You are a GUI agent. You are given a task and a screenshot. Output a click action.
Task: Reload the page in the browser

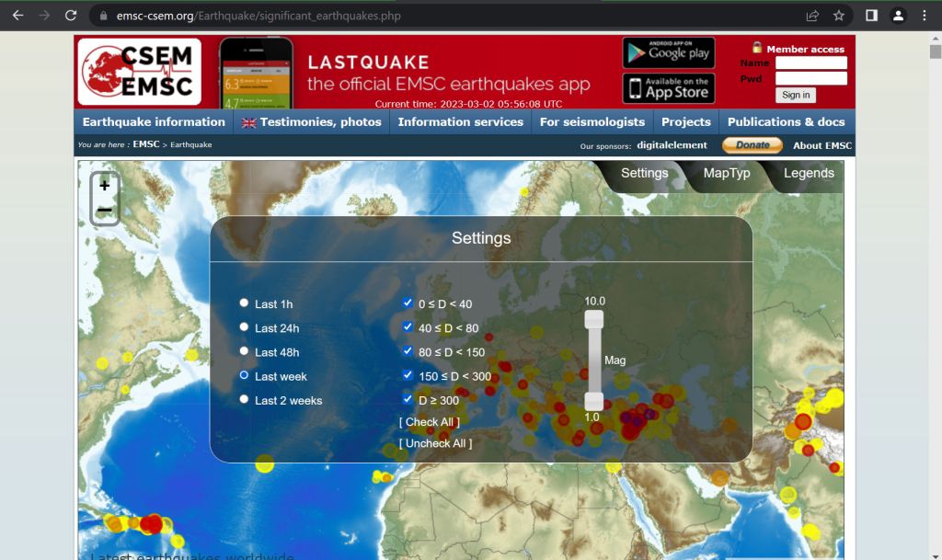coord(71,16)
